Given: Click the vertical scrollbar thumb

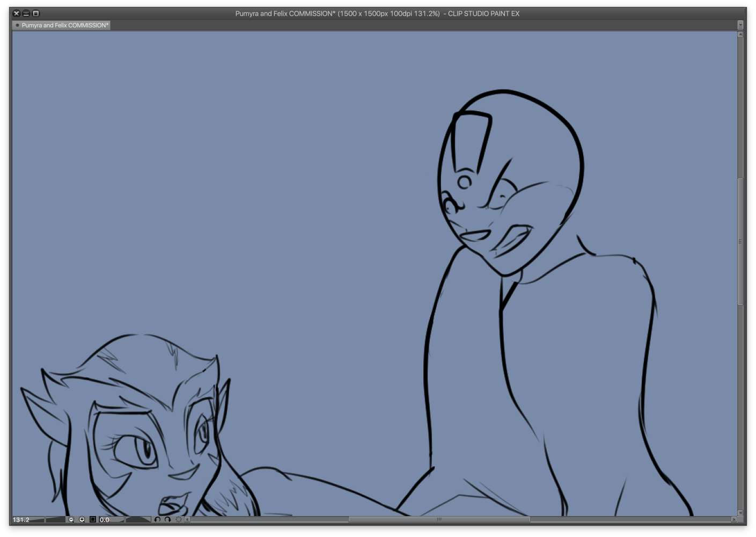Looking at the screenshot, I should 740,242.
